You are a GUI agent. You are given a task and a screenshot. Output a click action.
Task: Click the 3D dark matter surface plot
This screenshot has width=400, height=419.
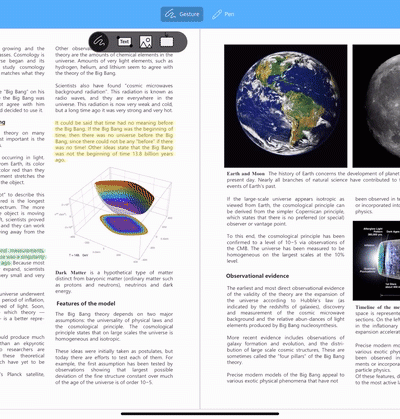(114, 215)
